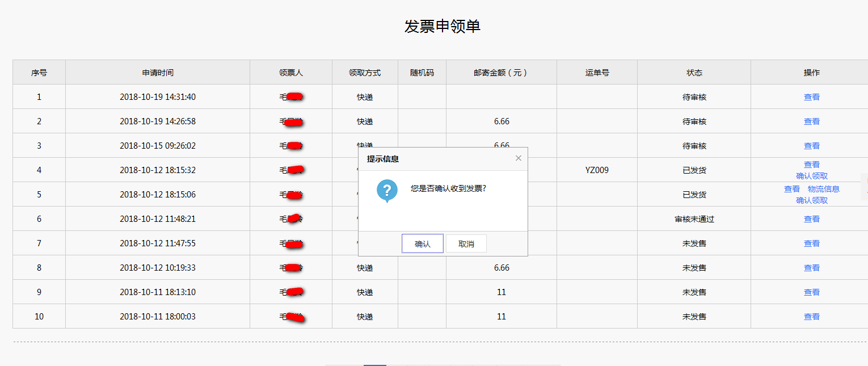Open 查看 link for row 9
This screenshot has height=366, width=868.
(x=812, y=292)
